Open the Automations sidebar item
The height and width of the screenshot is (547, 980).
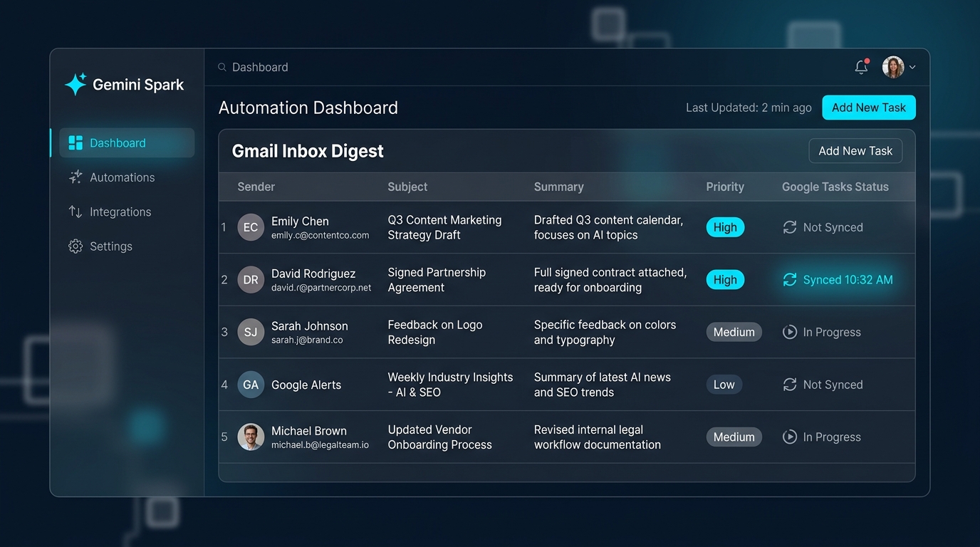127,177
